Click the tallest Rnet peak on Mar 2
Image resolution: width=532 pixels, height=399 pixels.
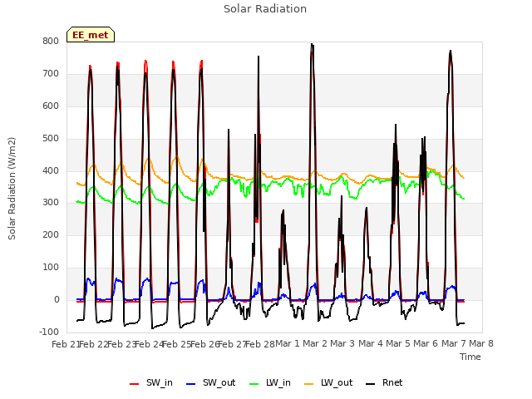click(312, 44)
